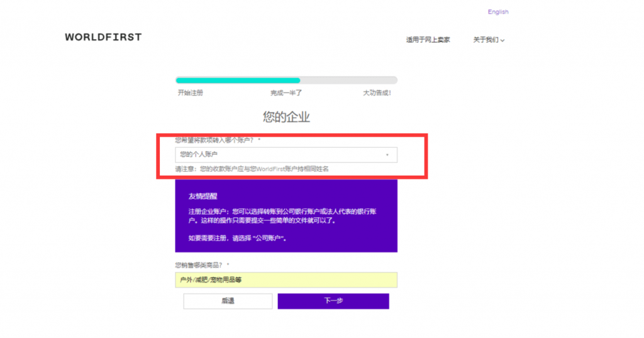
Task: Click the 您销售哪类商品 field label
Action: tap(200, 265)
